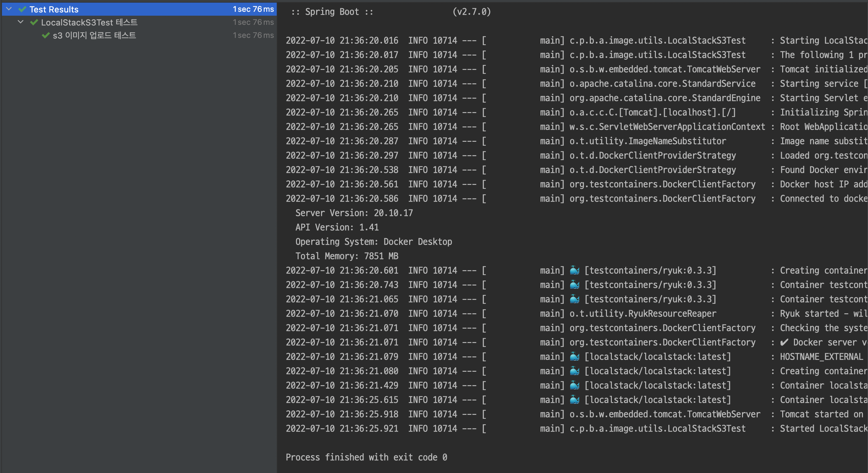Image resolution: width=868 pixels, height=473 pixels.
Task: Select the Test Results row
Action: (x=139, y=9)
